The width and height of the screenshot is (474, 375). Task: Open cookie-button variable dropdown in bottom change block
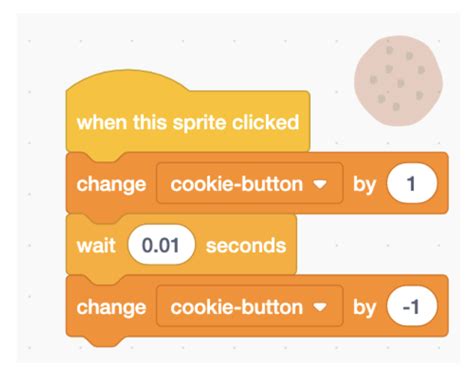[250, 306]
